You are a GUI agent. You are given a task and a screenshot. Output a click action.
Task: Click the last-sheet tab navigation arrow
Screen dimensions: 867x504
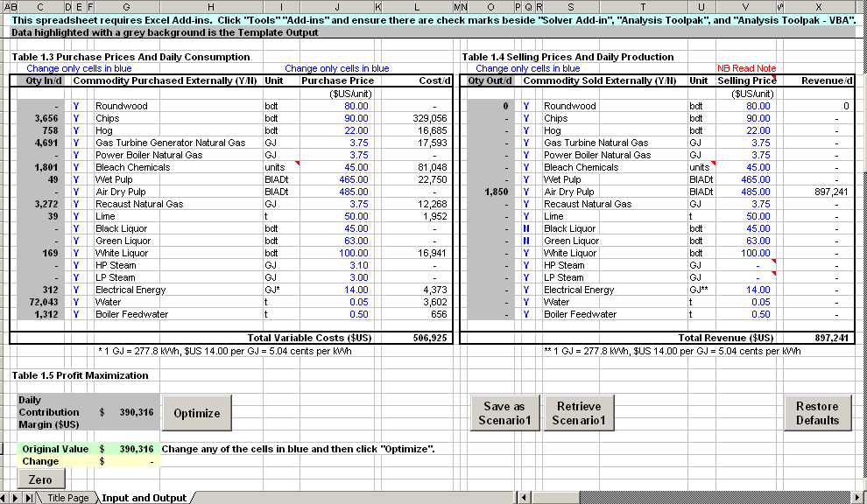(x=29, y=497)
